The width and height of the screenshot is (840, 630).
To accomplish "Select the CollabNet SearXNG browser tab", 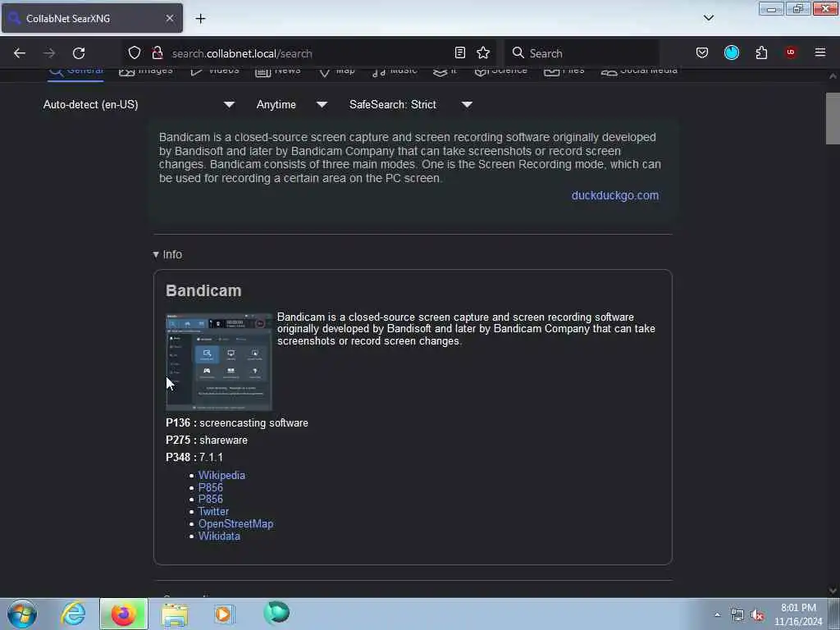I will (92, 18).
